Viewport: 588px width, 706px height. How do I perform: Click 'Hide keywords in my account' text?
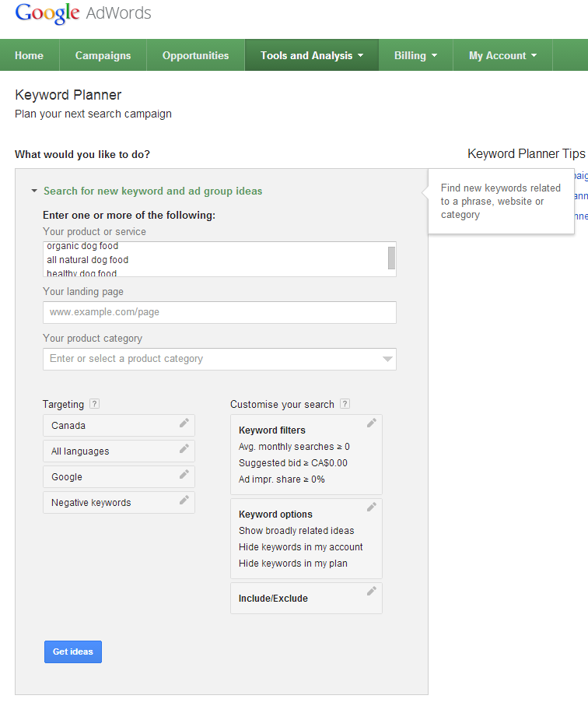tap(300, 547)
